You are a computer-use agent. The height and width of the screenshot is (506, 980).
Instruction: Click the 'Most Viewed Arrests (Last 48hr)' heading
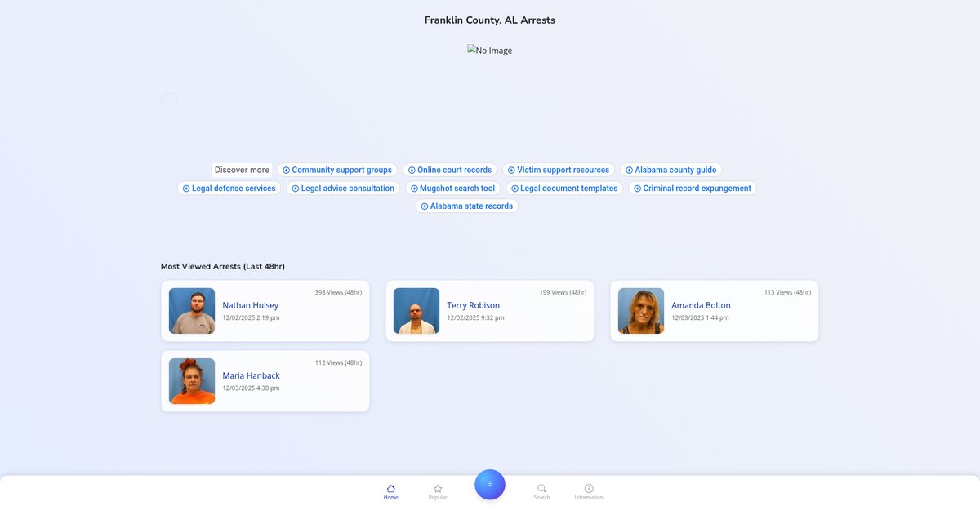223,266
